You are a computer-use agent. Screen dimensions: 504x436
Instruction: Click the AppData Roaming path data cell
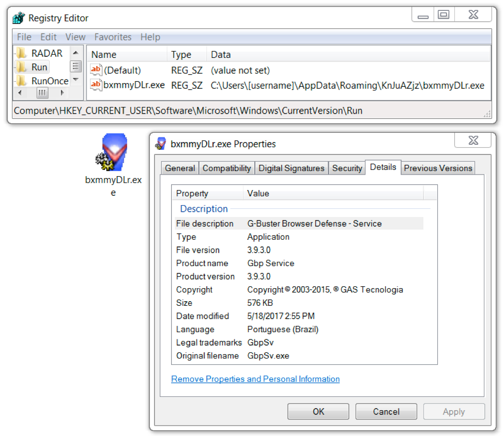pyautogui.click(x=347, y=85)
